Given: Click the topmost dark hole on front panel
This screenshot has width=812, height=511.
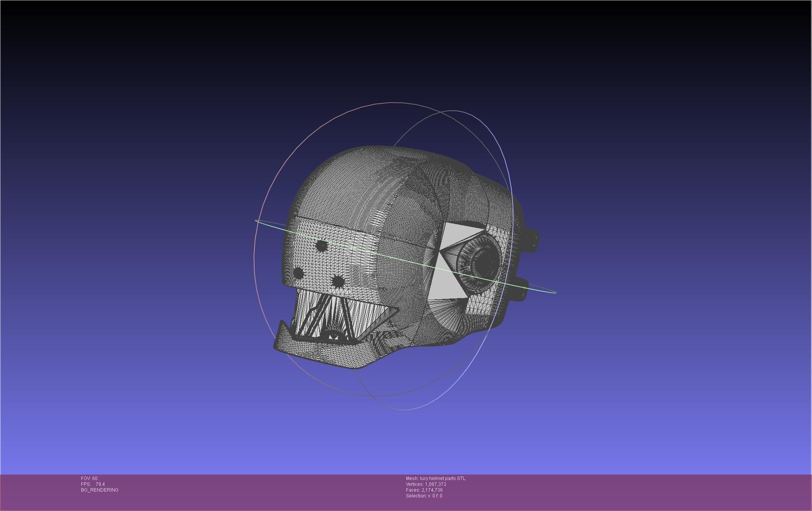Looking at the screenshot, I should pos(322,246).
